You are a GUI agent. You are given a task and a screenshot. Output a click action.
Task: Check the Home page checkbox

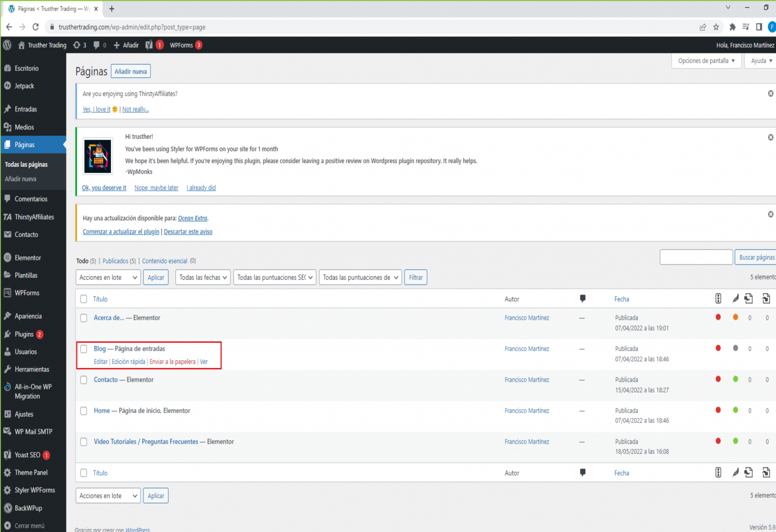click(x=84, y=411)
